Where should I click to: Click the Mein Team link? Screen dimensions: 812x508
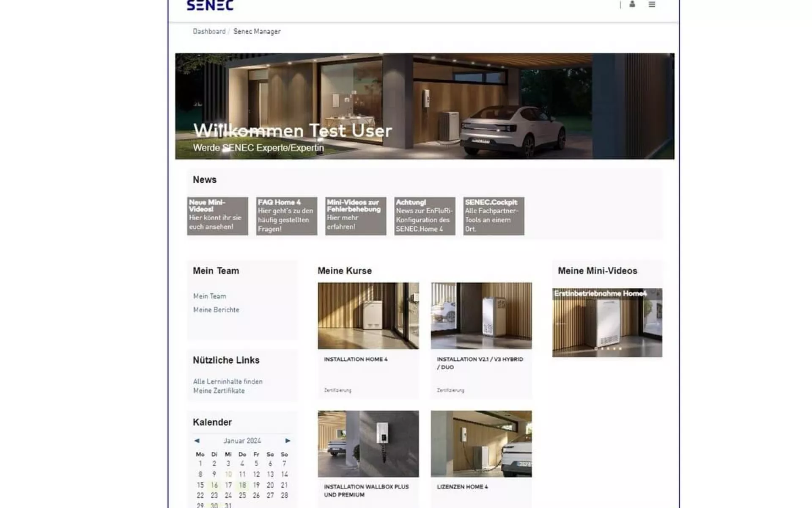point(209,296)
